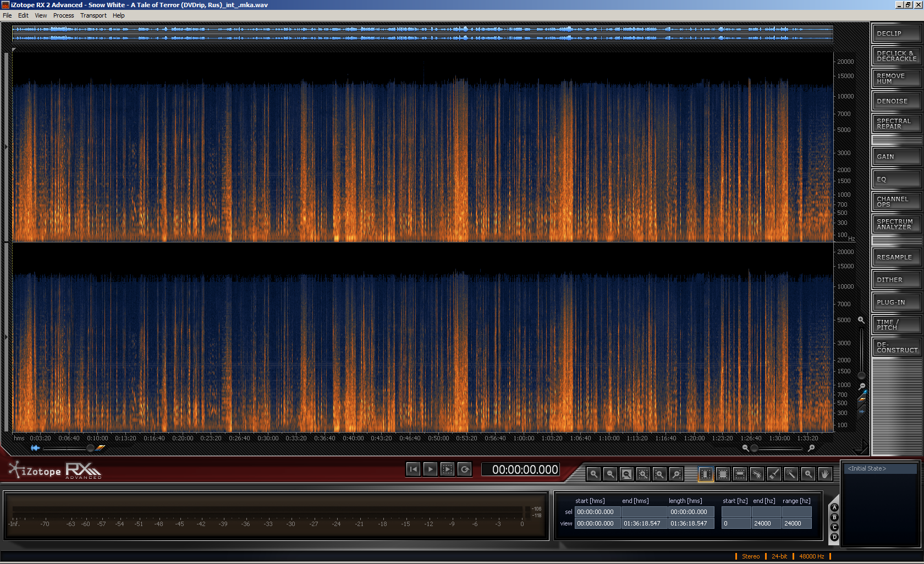Select history snapshot A

(x=834, y=507)
